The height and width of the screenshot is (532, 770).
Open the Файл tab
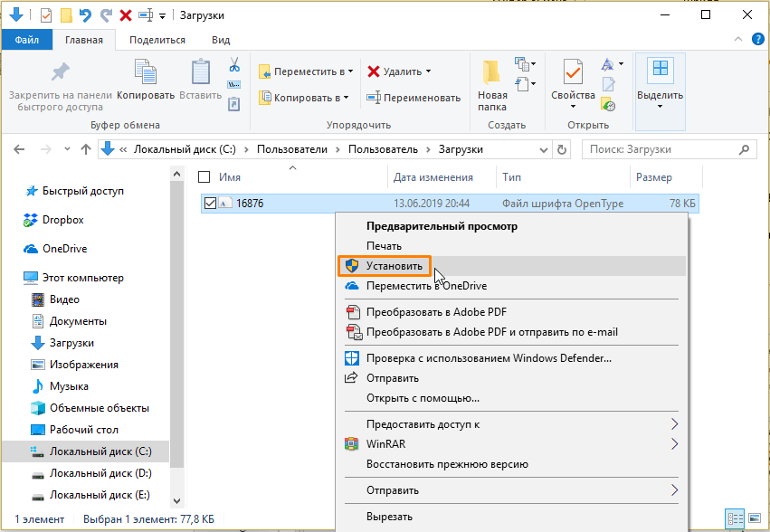click(x=26, y=40)
